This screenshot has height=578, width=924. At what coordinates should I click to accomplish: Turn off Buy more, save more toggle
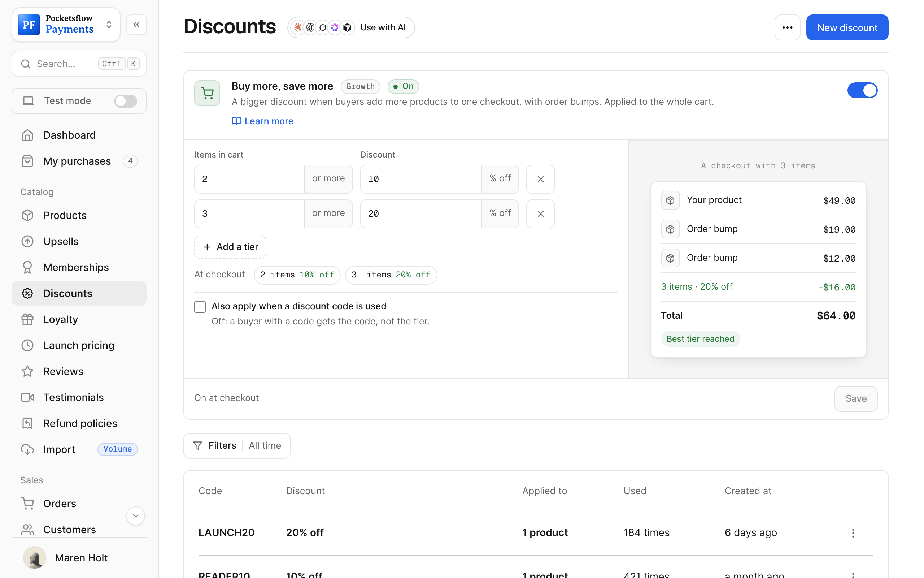tap(862, 91)
